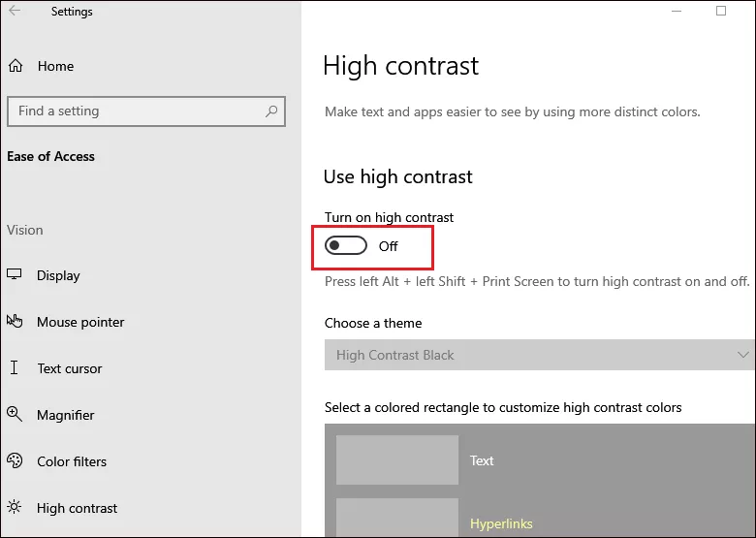Screen dimensions: 756x538
Task: Click the theme dropdown chevron arrow
Action: 743,355
